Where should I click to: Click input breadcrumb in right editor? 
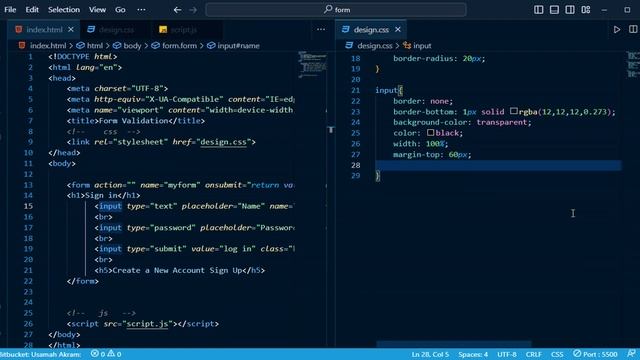tap(422, 46)
